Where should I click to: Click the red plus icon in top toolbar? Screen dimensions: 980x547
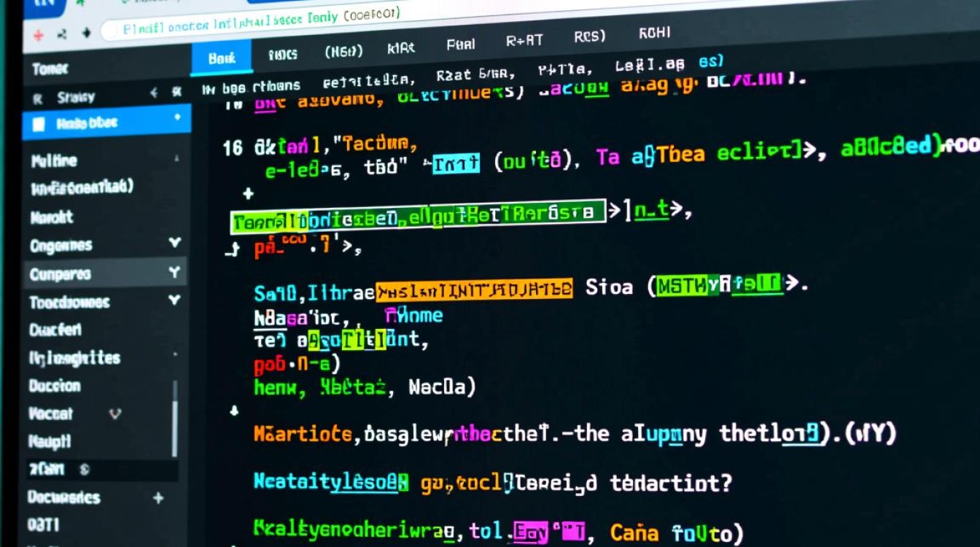point(39,34)
